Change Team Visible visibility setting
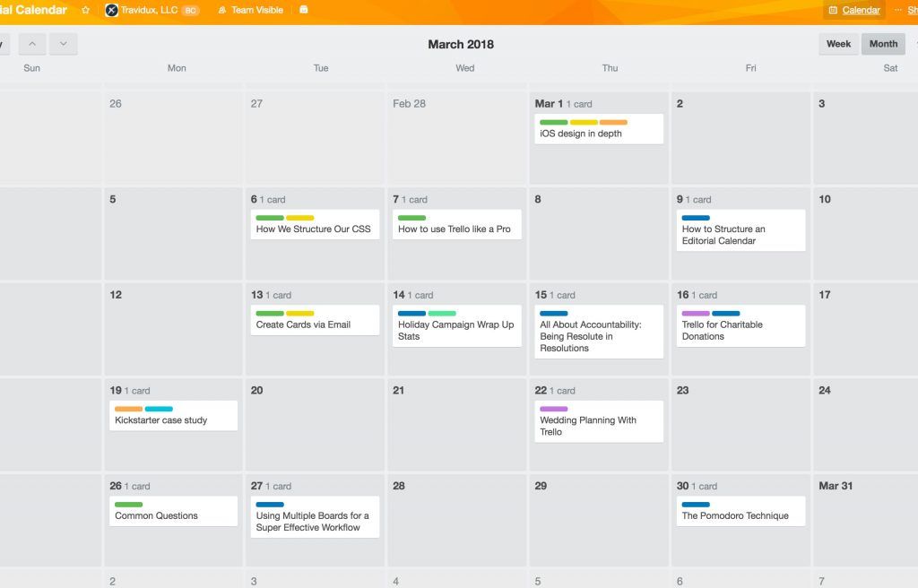 coord(251,10)
